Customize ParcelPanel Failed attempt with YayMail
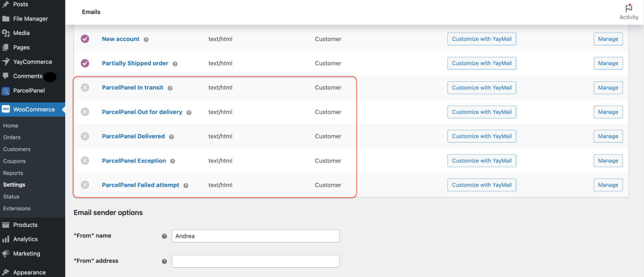Screen dimensions: 644x277 [482, 185]
